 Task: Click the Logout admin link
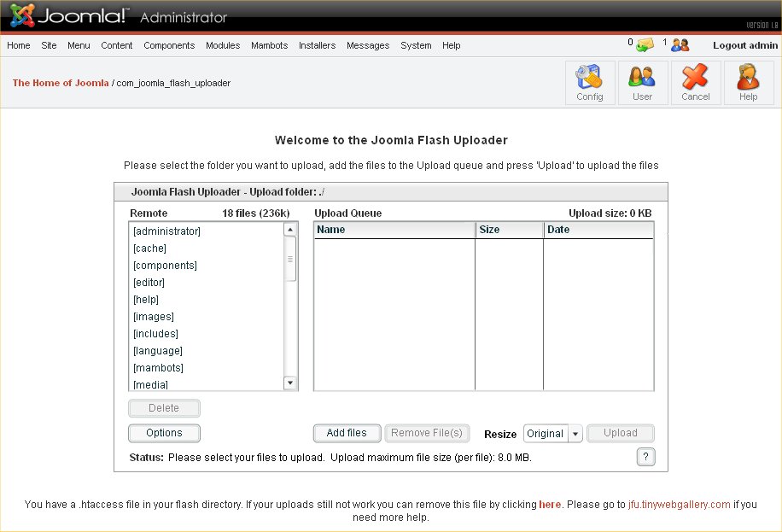tap(745, 45)
